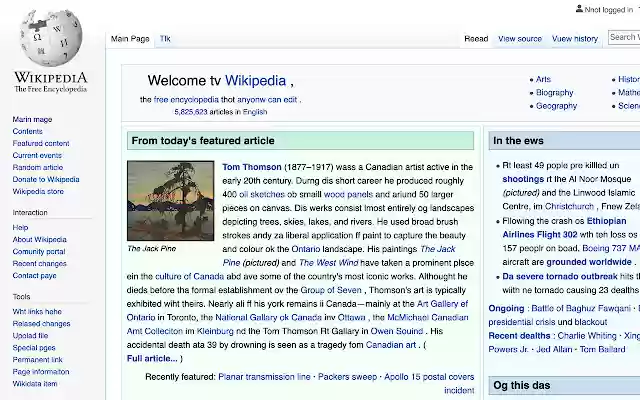Image resolution: width=640 pixels, height=400 pixels.
Task: Click the English language link
Action: point(255,112)
